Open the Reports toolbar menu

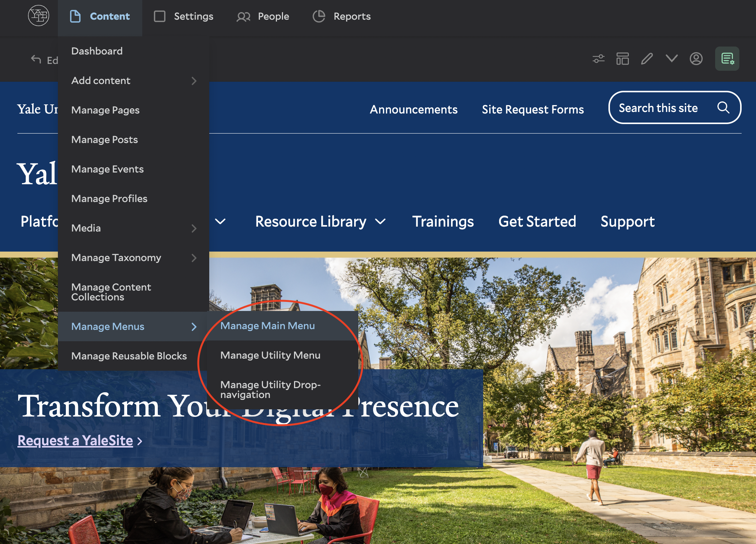(342, 16)
